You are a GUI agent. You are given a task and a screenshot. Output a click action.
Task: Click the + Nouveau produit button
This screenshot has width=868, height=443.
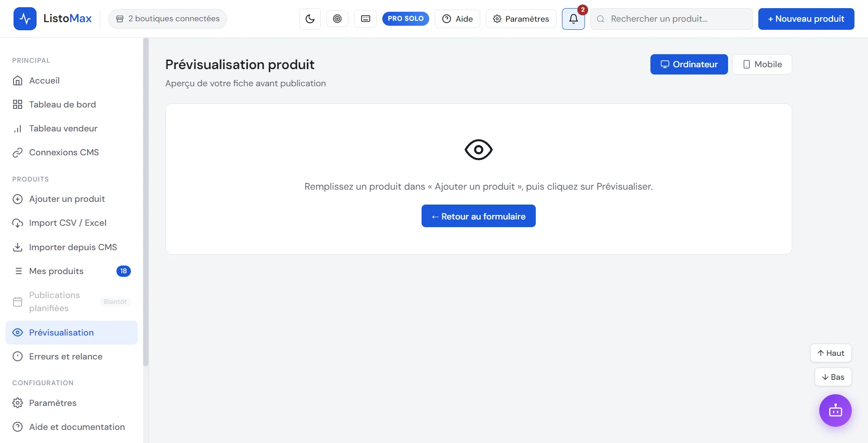click(806, 19)
